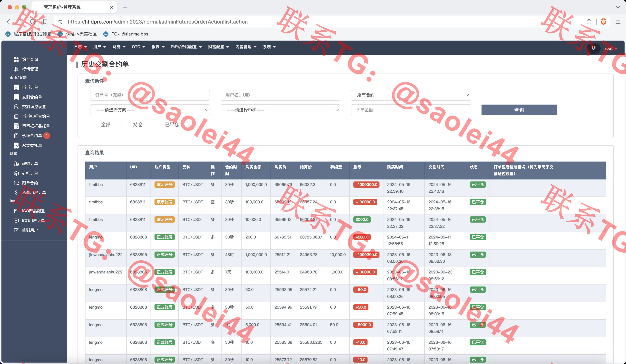
Task: Click the 跟单合约 sidebar icon
Action: click(16, 183)
